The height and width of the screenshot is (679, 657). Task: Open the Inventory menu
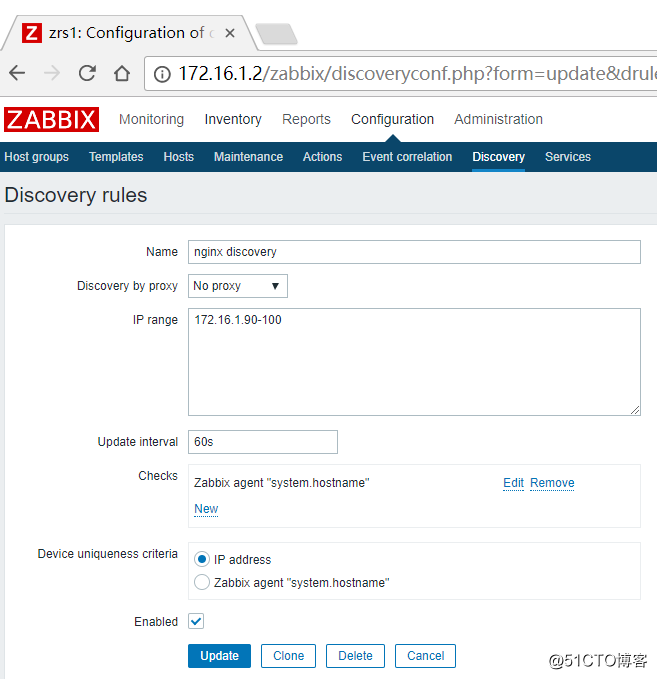point(233,119)
